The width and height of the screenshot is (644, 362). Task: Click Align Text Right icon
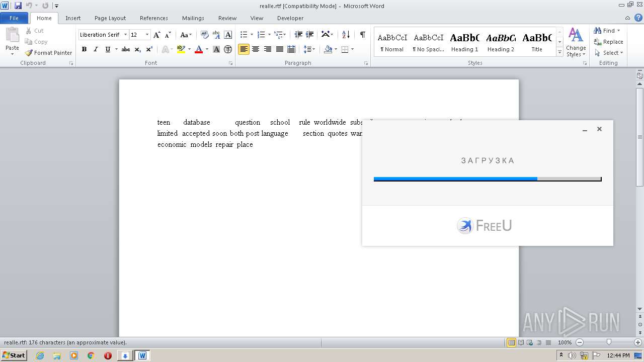pos(268,49)
